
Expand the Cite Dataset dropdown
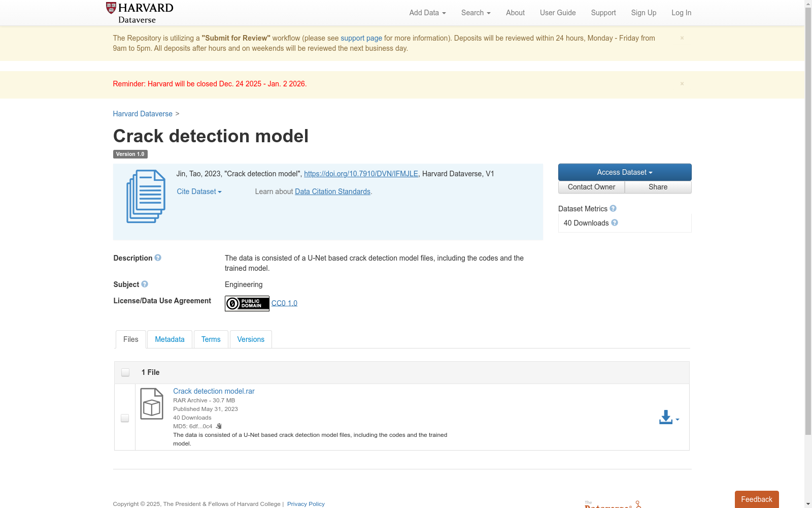point(199,192)
